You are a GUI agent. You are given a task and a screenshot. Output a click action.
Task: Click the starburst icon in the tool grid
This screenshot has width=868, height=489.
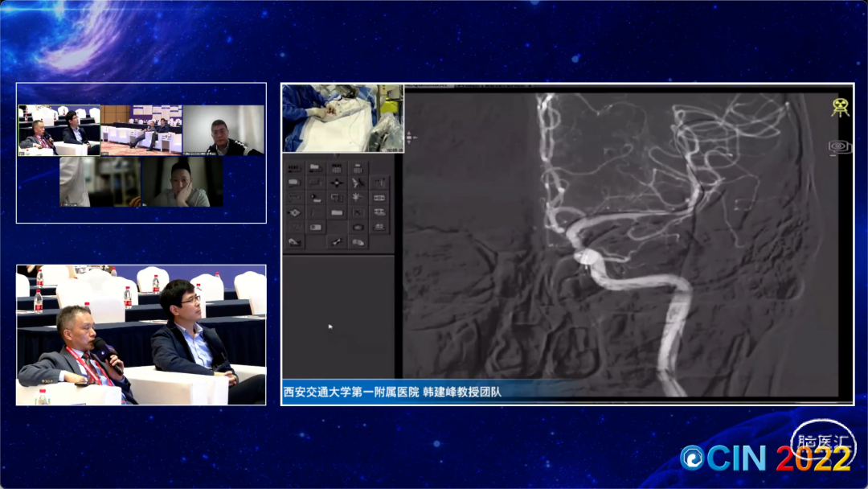click(358, 198)
